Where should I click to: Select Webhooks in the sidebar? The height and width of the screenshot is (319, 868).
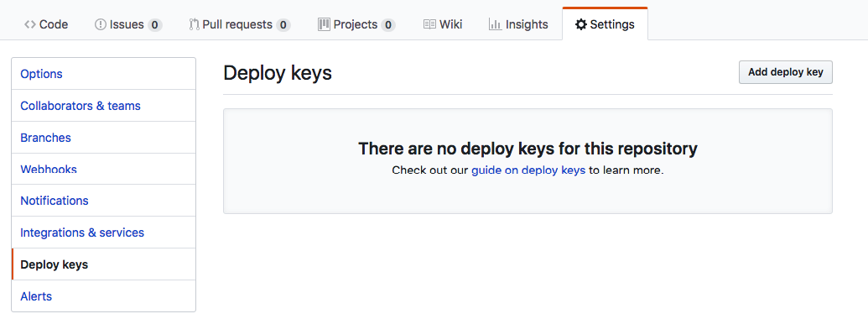click(x=103, y=169)
